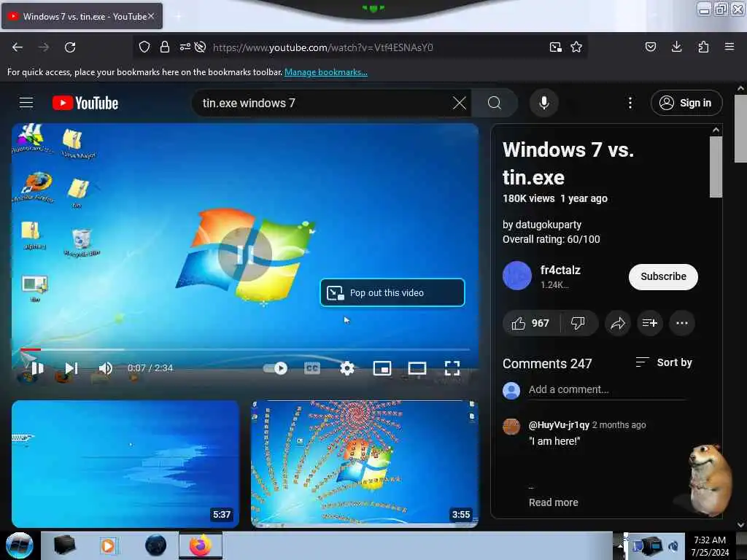Open the dark globe app on taskbar
This screenshot has height=560, width=747.
(156, 545)
